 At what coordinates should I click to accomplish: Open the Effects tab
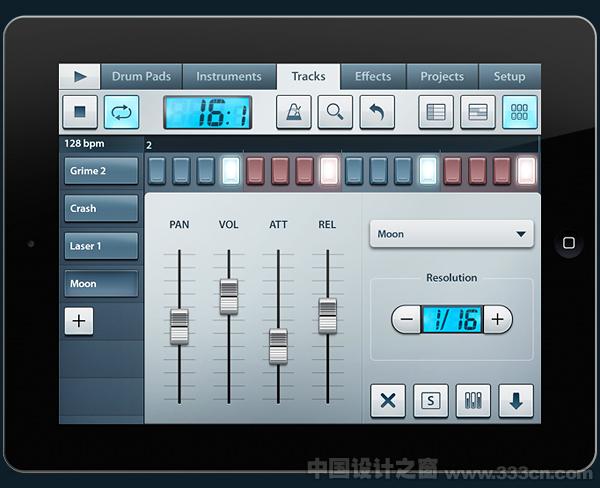(373, 77)
